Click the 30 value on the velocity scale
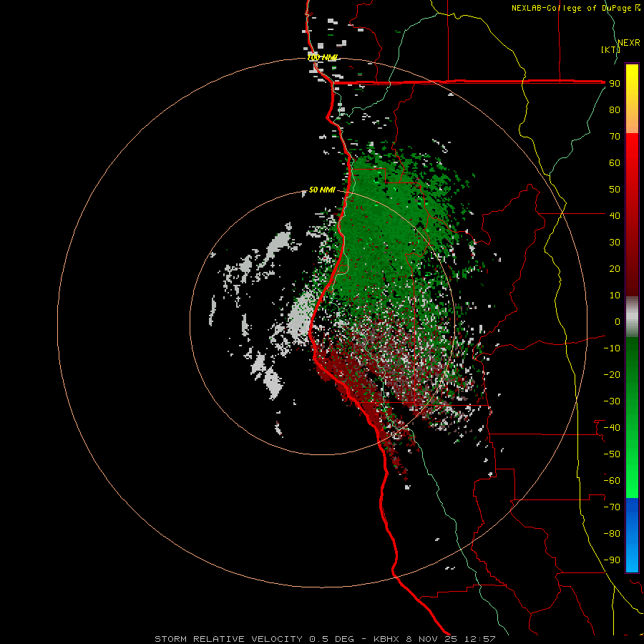Image resolution: width=644 pixels, height=644 pixels. coord(615,243)
